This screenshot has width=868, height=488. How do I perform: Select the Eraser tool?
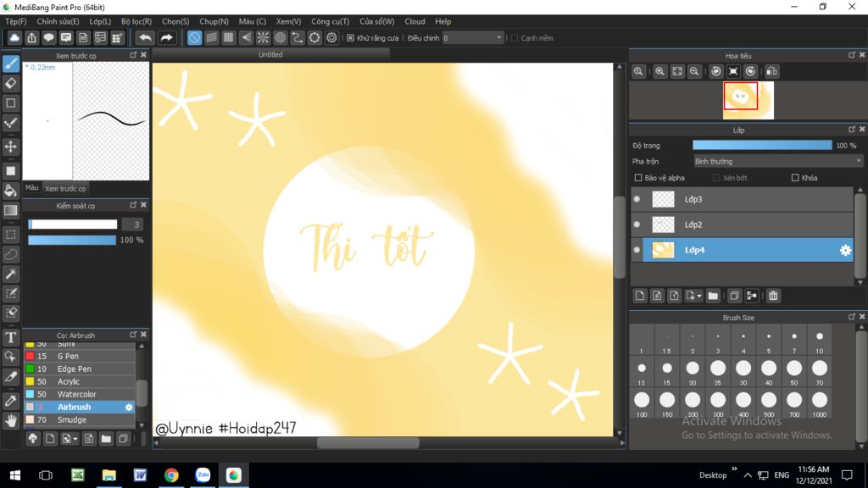pos(10,83)
